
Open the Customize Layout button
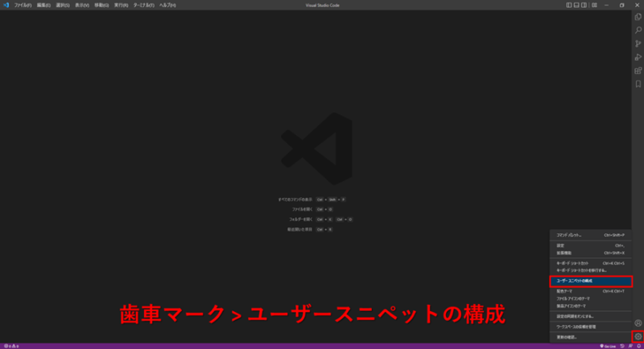click(x=593, y=5)
